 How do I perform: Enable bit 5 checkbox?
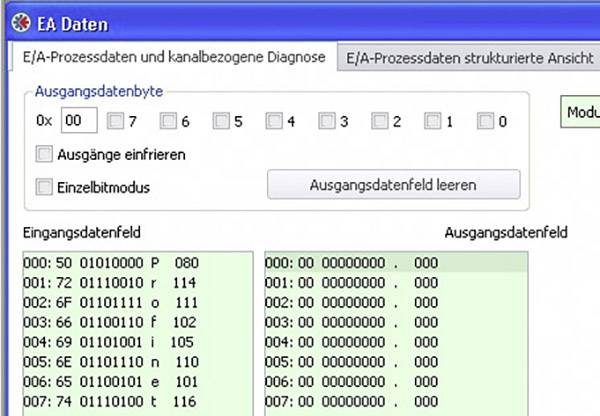[x=222, y=122]
